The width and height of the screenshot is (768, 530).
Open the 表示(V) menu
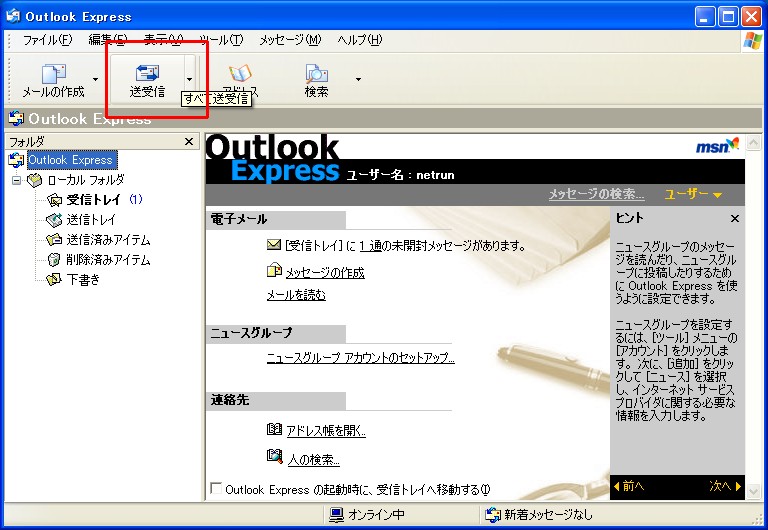[164, 40]
